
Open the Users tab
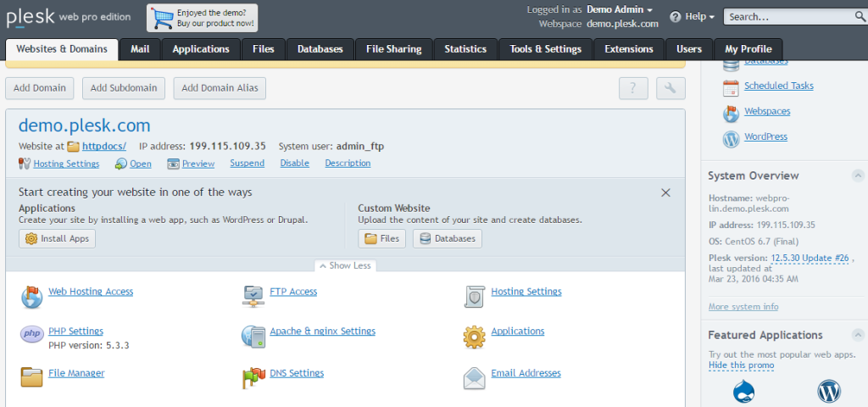pos(689,49)
